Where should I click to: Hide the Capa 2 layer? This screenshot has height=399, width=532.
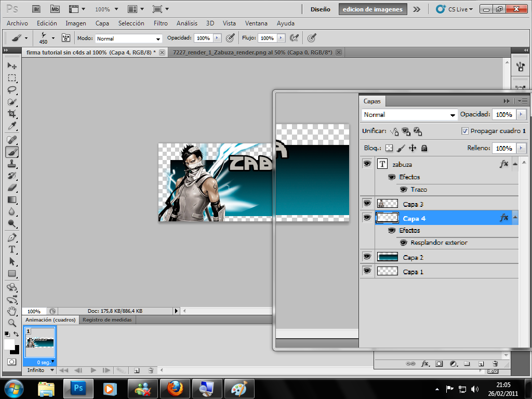367,257
